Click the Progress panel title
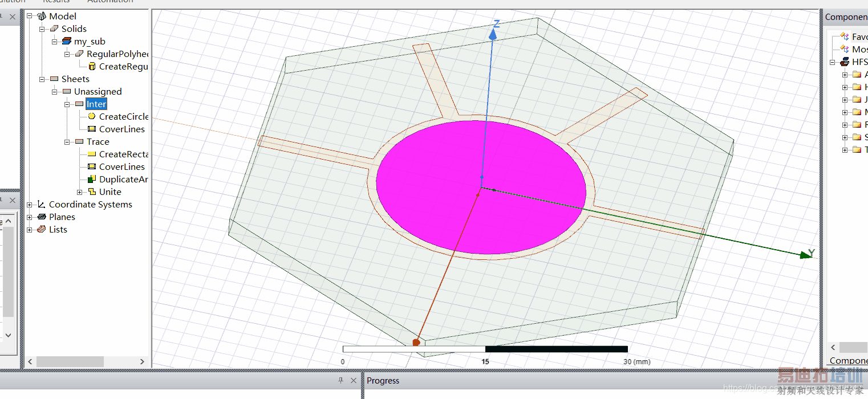 (383, 380)
